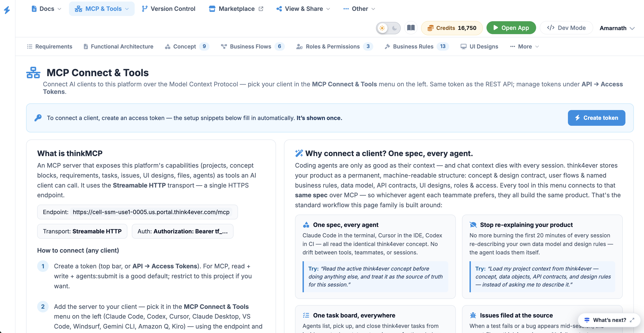
Task: Switch to the Requirements tab
Action: 50,46
